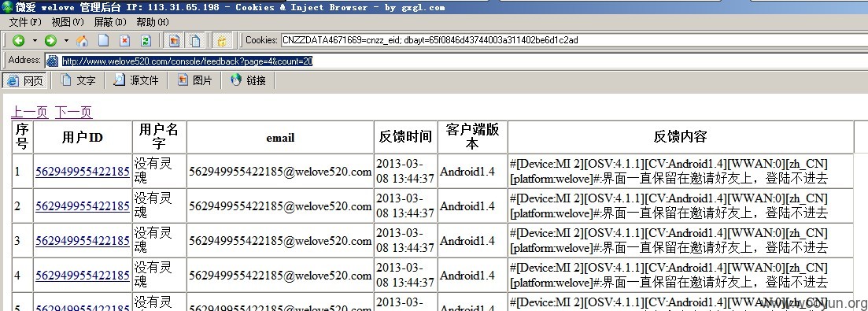Click the feedback time cell in row 2
868x311 pixels.
coord(405,205)
